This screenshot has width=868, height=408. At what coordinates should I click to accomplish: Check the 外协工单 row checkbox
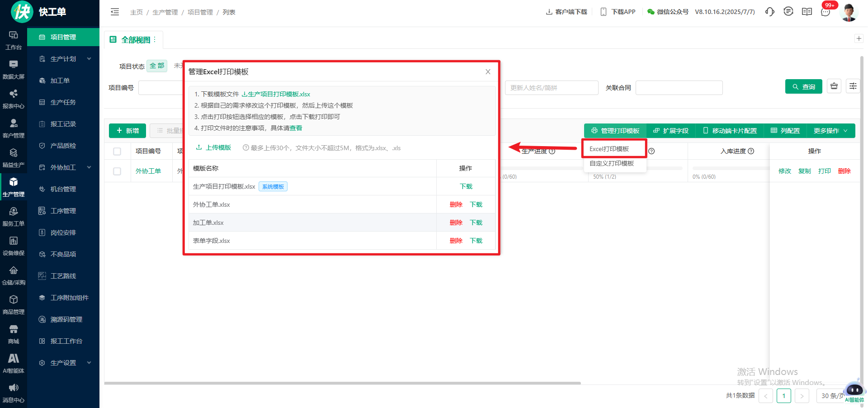click(x=117, y=171)
